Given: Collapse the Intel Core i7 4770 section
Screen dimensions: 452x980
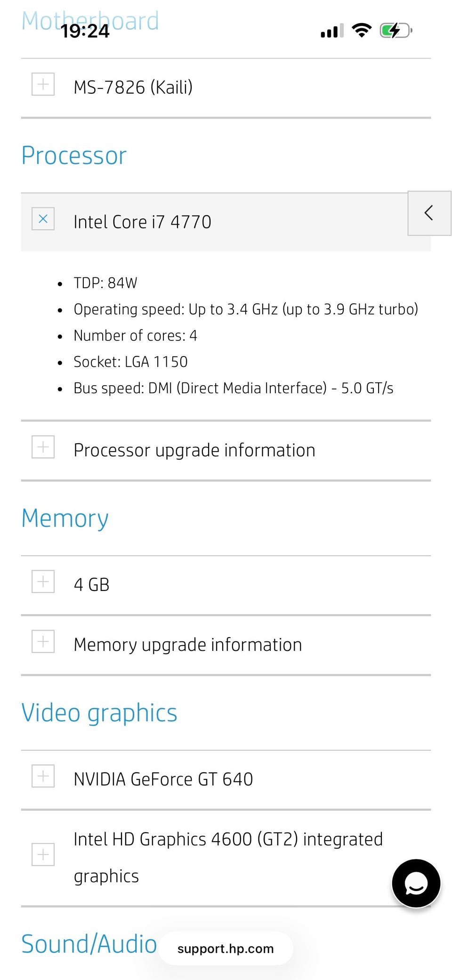Looking at the screenshot, I should 43,219.
